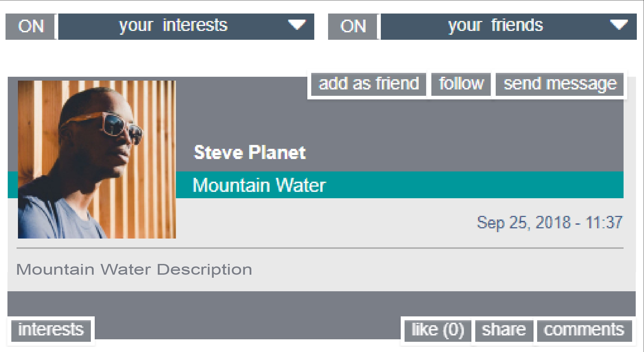
Task: Click the 'add as friend' button
Action: point(368,84)
